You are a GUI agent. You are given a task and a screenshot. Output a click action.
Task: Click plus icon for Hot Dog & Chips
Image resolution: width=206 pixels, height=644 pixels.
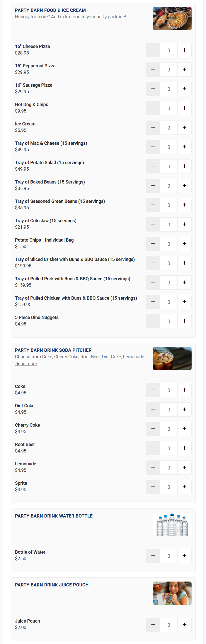184,108
